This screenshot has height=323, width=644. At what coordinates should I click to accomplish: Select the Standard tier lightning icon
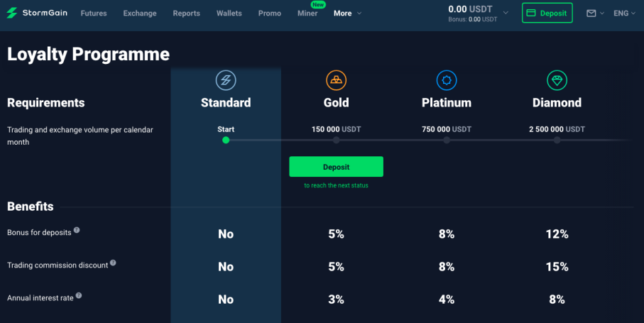point(226,80)
